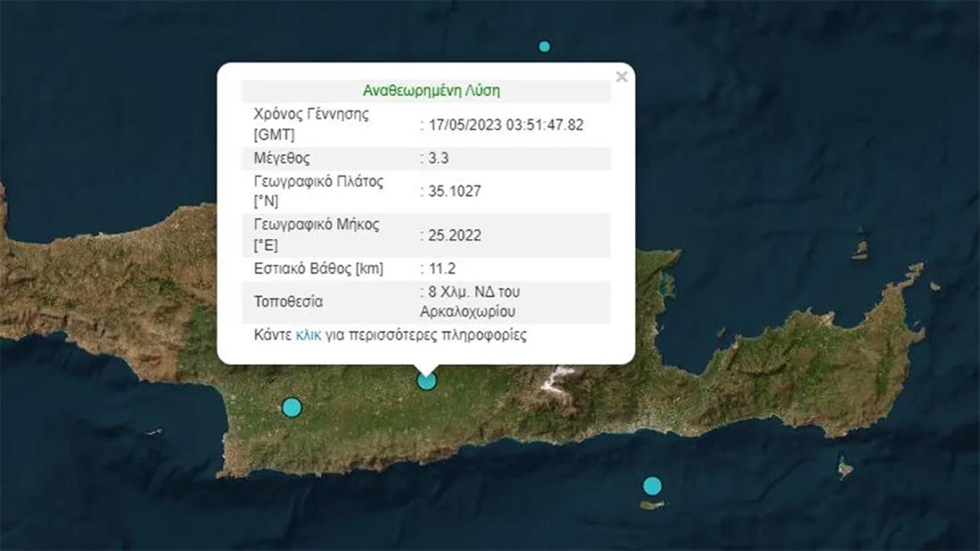The width and height of the screenshot is (980, 551).
Task: Click the "Χρόνος Γέννησης [GMT]" label
Action: pos(299,125)
